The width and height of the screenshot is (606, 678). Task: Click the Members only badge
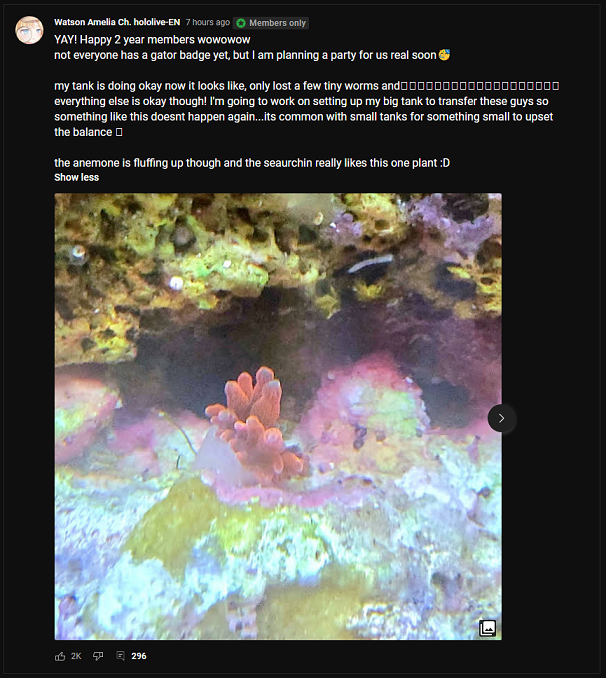271,23
